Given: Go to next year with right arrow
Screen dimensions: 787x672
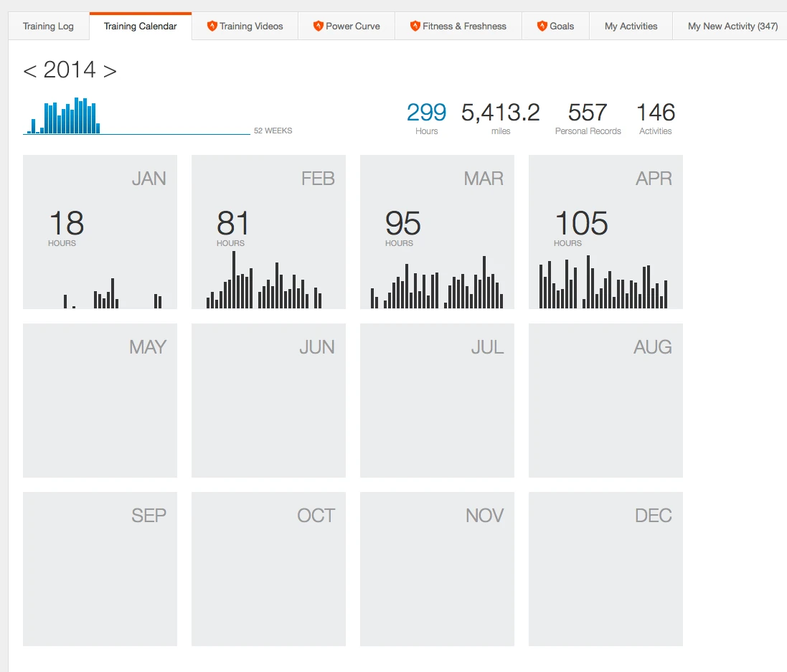Looking at the screenshot, I should coord(109,70).
